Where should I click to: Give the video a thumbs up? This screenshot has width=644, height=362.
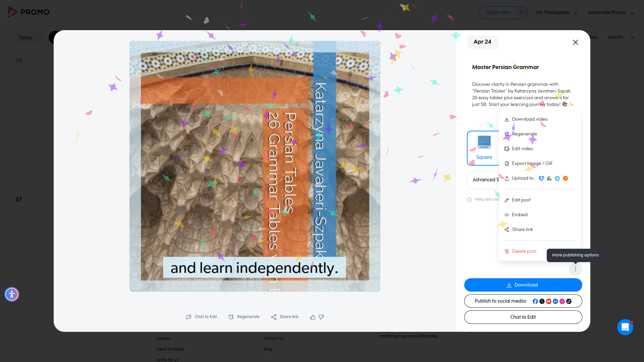tap(312, 317)
